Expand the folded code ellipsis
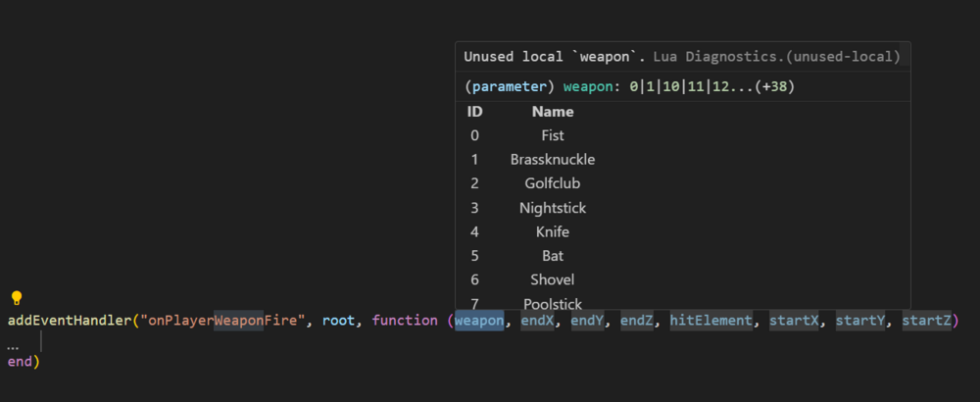This screenshot has height=402, width=980. [13, 346]
